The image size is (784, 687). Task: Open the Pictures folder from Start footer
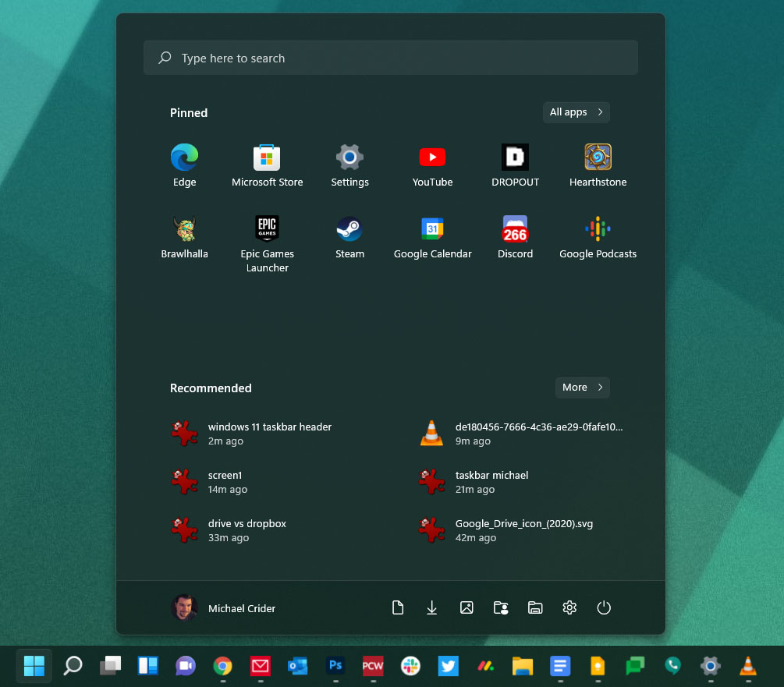click(466, 608)
